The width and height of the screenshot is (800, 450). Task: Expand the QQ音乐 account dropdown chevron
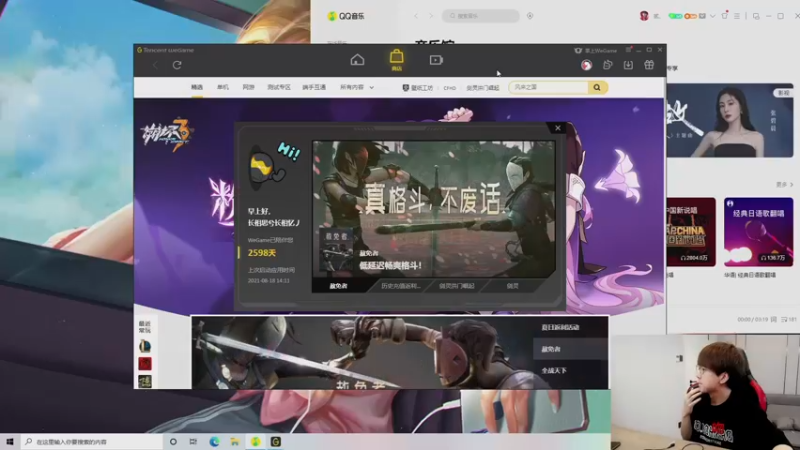[712, 16]
